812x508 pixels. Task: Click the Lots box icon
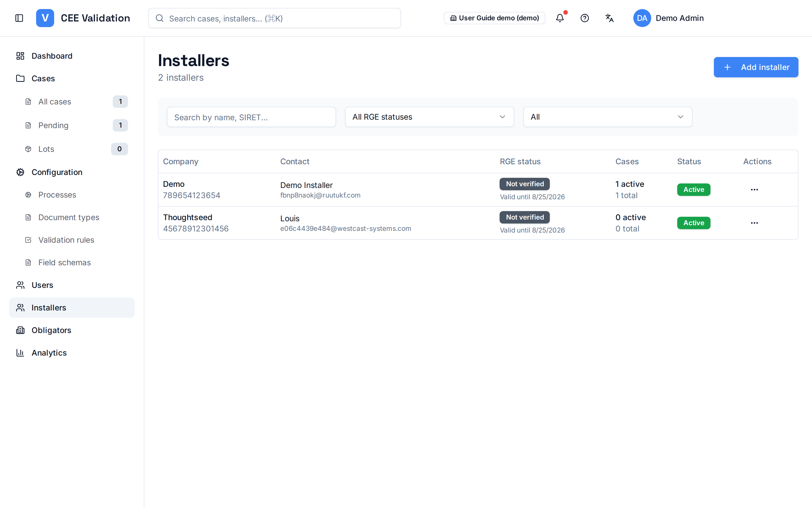point(28,149)
